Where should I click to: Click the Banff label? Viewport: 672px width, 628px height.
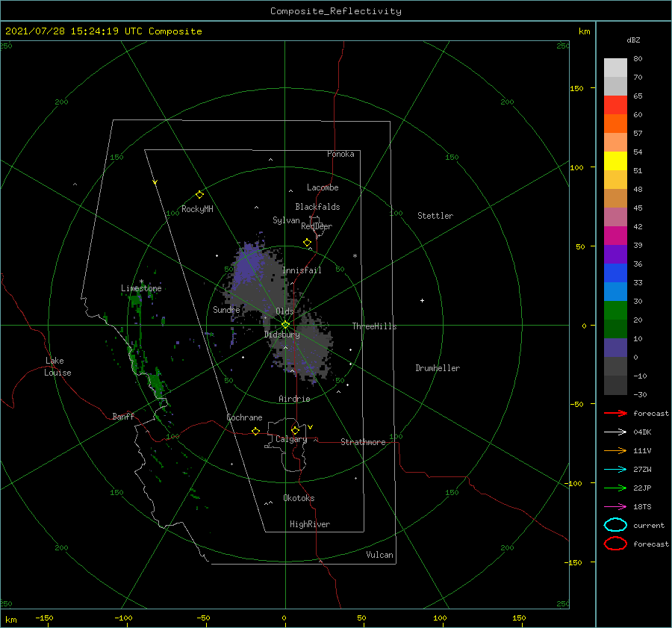point(123,416)
